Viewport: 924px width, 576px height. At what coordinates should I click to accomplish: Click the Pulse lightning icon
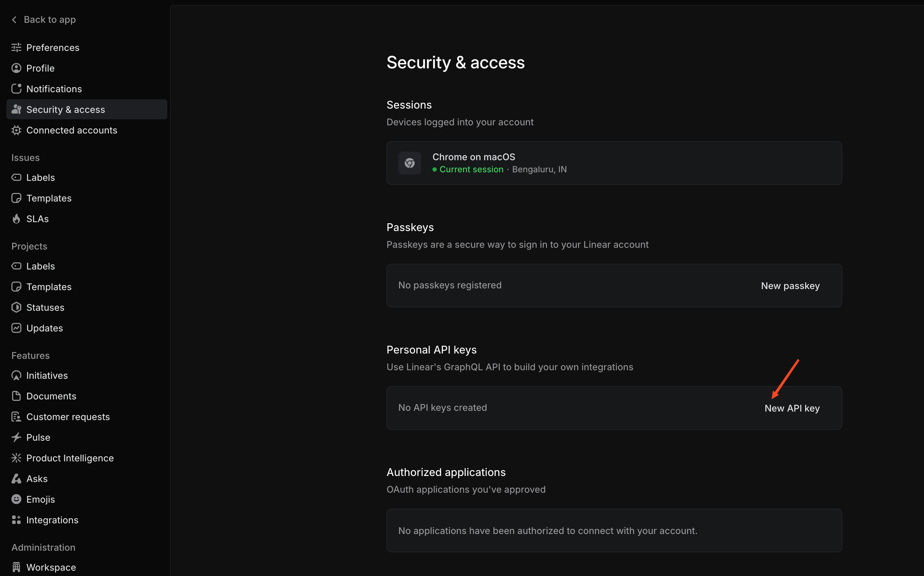coord(16,437)
